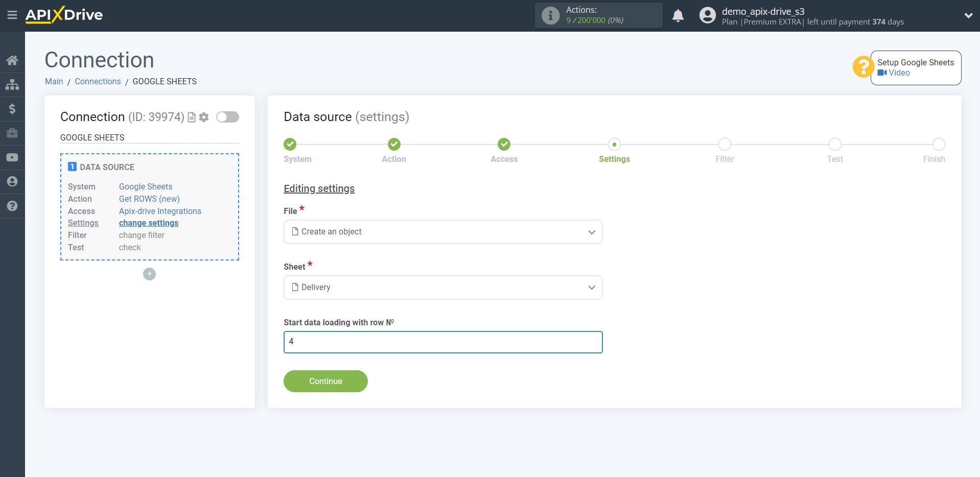Click the Continue button

click(325, 381)
